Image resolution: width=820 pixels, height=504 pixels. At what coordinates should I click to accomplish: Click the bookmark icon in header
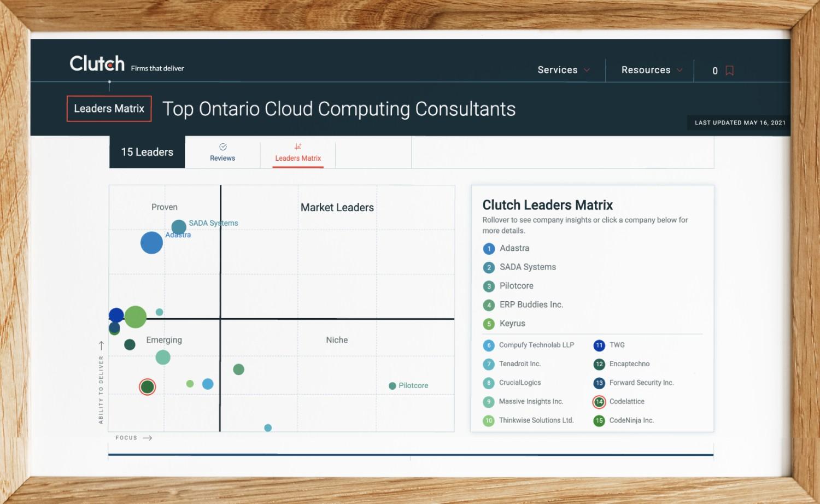[729, 71]
